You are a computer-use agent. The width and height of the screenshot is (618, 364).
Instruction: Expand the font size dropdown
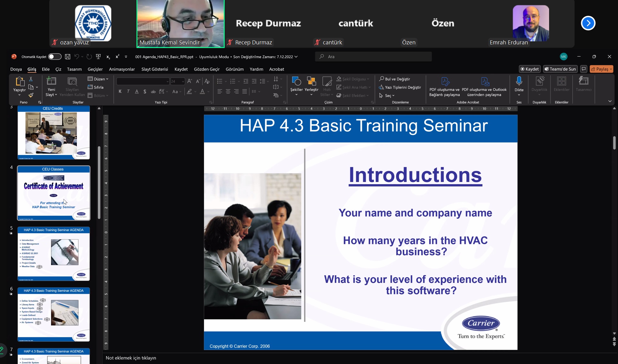pos(183,81)
